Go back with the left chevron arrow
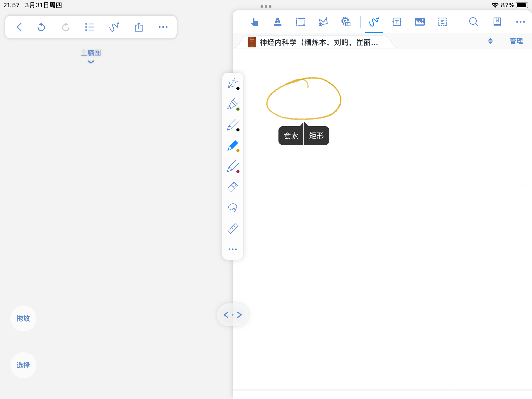 pyautogui.click(x=19, y=27)
